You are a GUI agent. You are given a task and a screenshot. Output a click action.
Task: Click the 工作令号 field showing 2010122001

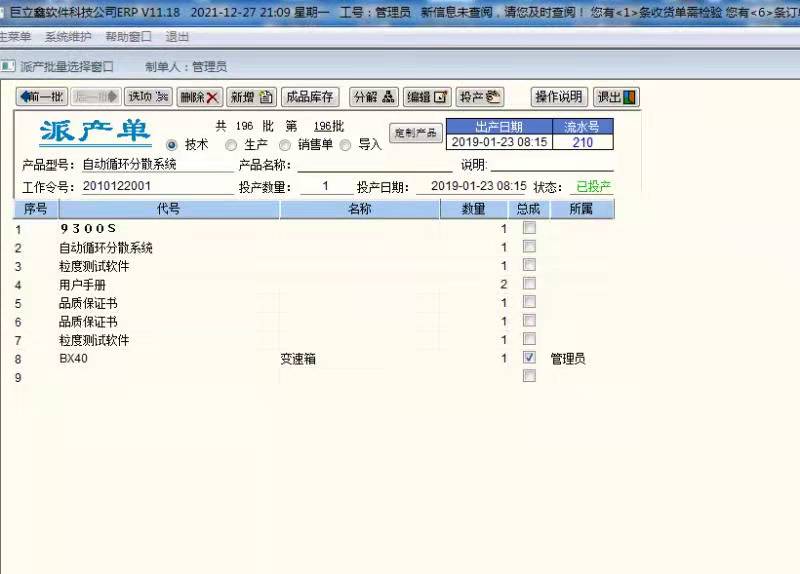coord(155,186)
